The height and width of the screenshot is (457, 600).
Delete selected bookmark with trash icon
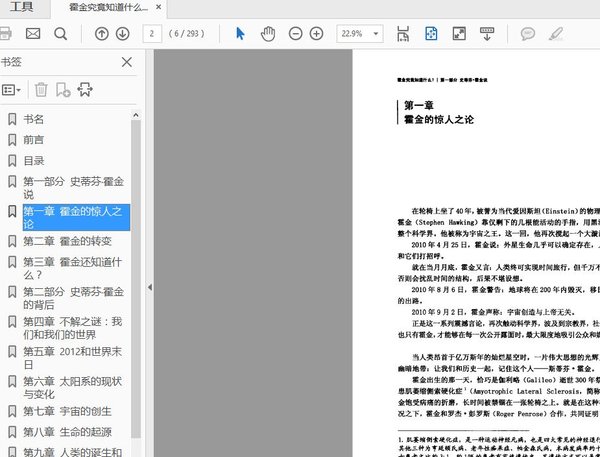pyautogui.click(x=41, y=90)
